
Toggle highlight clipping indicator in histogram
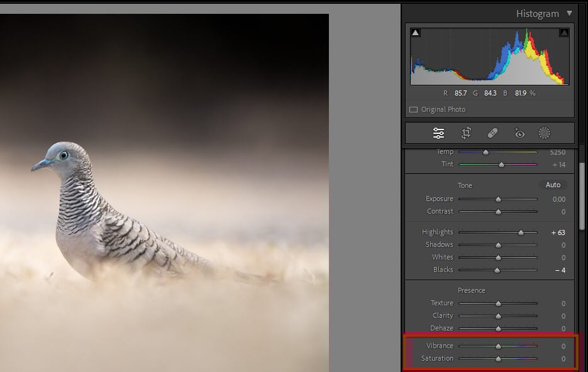point(564,33)
